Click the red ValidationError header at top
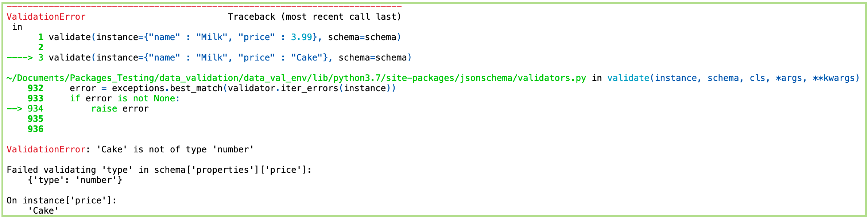The image size is (868, 218). pyautogui.click(x=46, y=17)
